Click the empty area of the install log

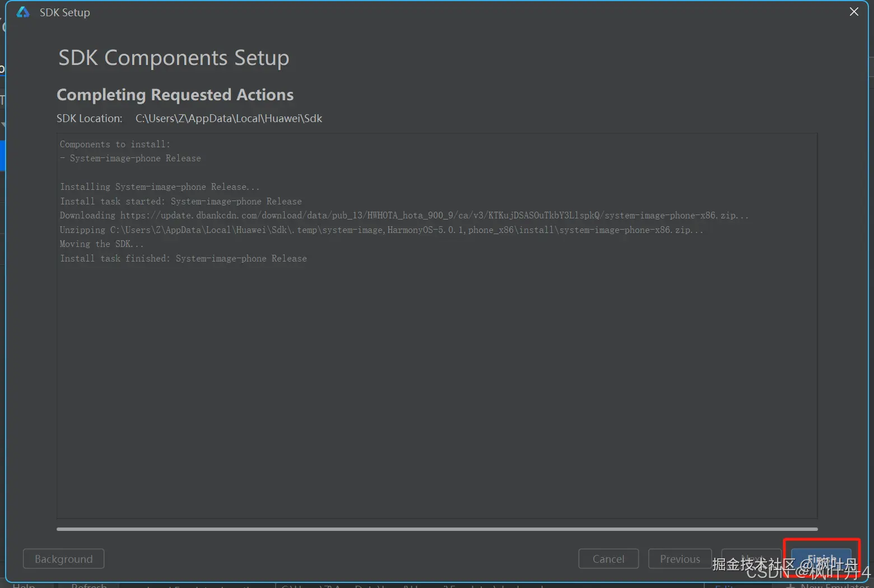437,392
